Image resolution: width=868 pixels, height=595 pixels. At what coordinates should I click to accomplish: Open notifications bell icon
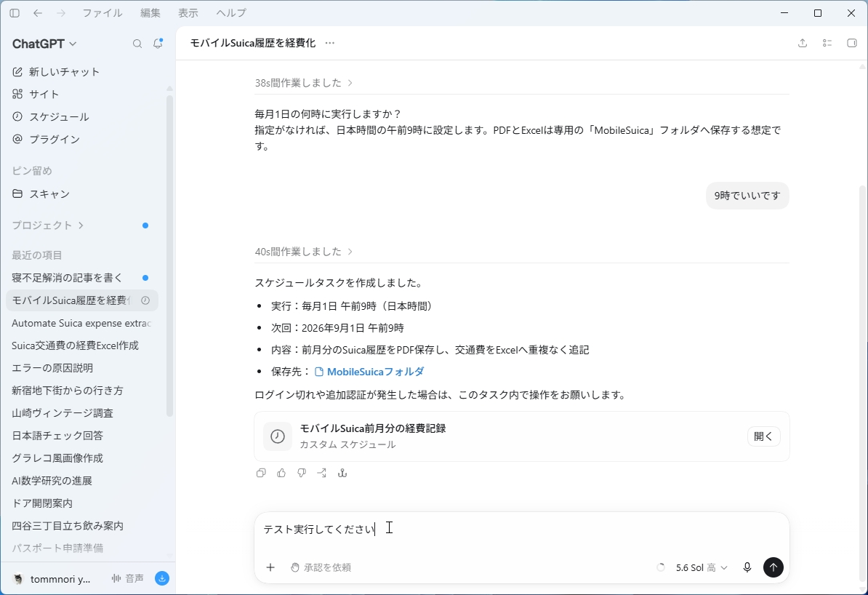click(158, 43)
